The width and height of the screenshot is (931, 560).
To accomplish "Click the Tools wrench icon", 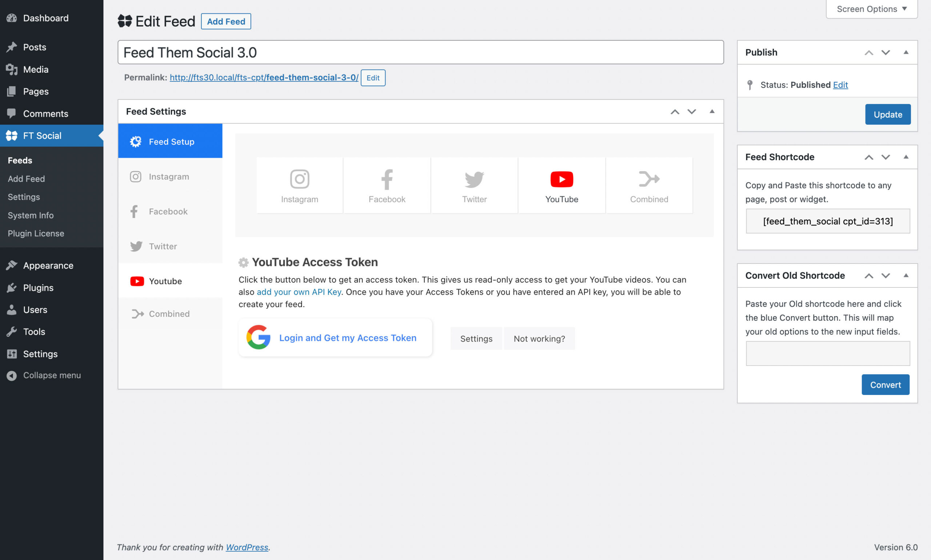I will pos(12,332).
